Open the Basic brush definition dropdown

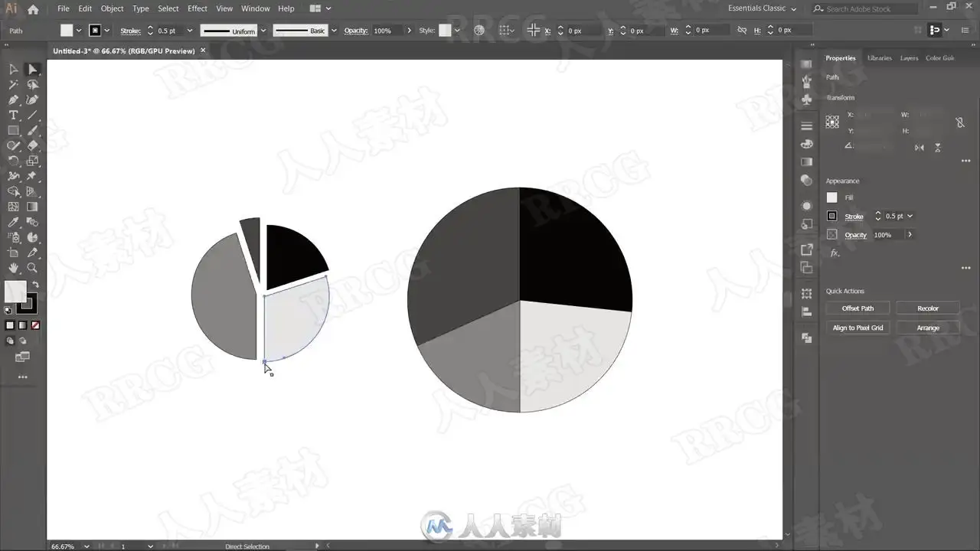[x=334, y=31]
